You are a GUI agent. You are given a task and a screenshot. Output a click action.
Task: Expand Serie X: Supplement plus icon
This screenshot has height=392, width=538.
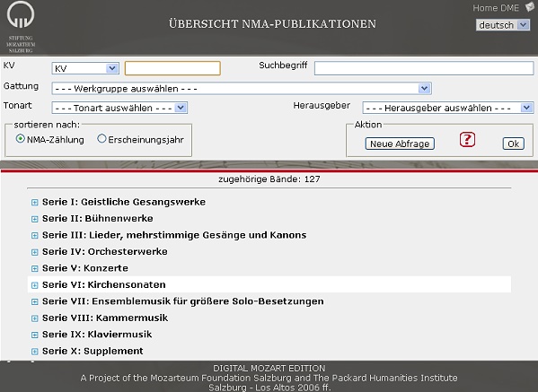coord(35,352)
